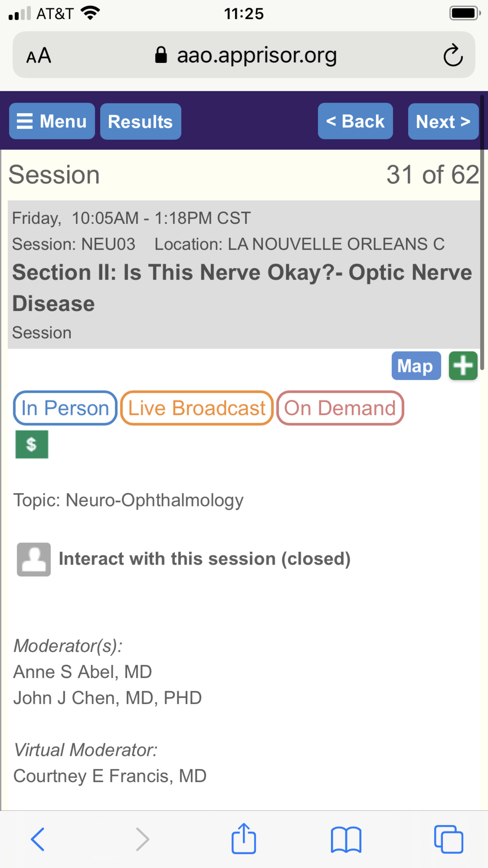Click the page's vertical scrollbar
Viewport: 488px width, 868px height.
coord(482,232)
